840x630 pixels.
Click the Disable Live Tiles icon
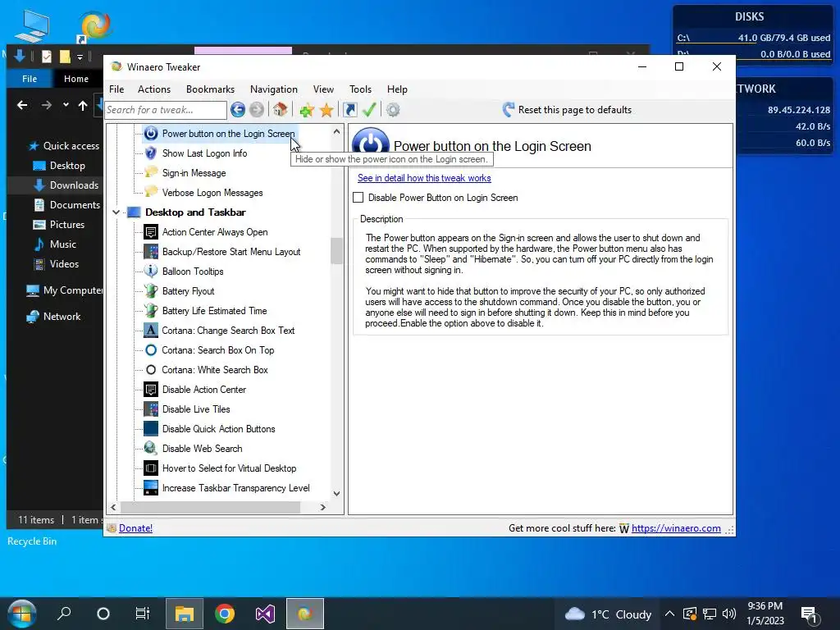click(x=151, y=409)
